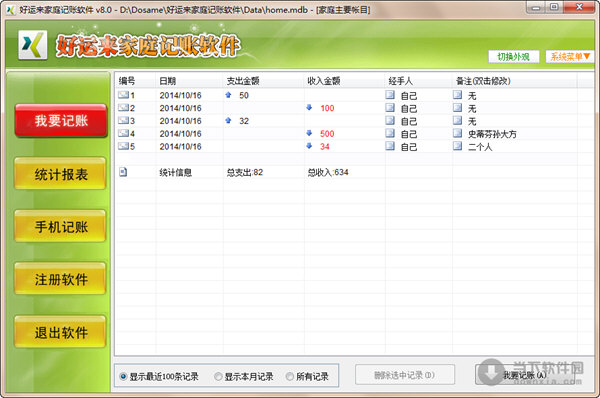Click the 经手人 column header

pos(419,81)
